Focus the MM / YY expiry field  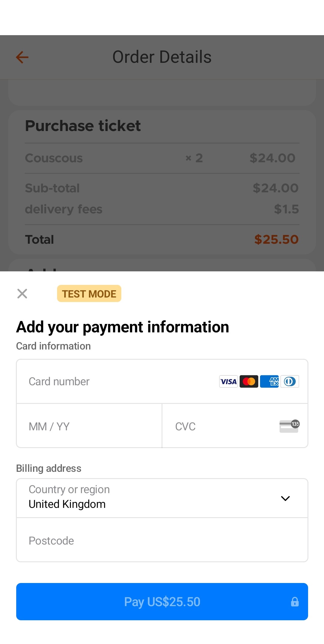[89, 426]
